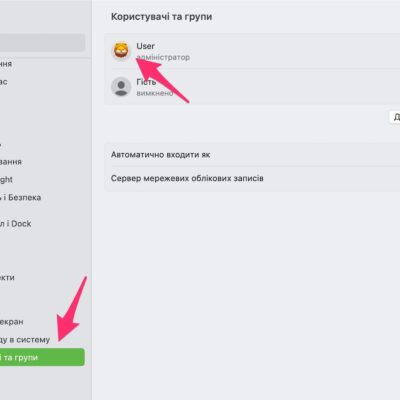Select the User administrator account row

252,51
